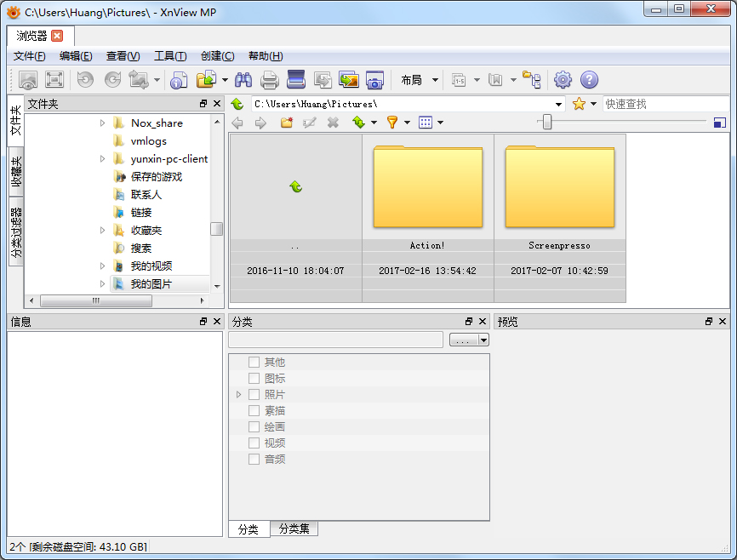
Task: Expand the 我的视频 folder node
Action: tap(102, 266)
